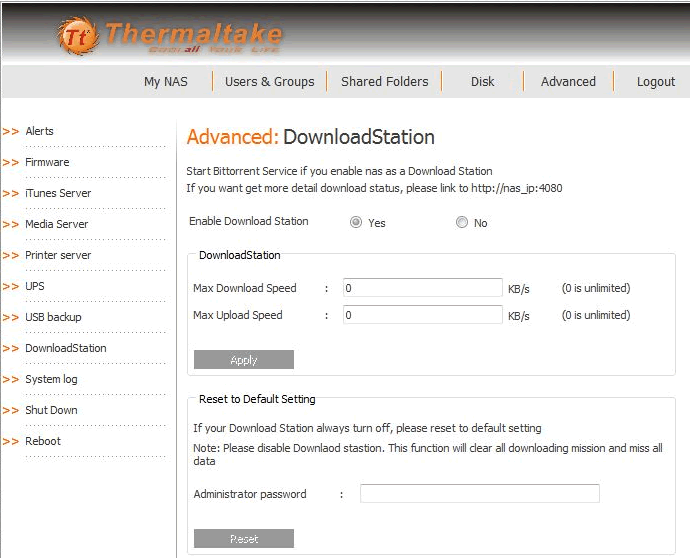Select Yes for Enable Download Station
Image resolution: width=690 pixels, height=558 pixels.
356,222
